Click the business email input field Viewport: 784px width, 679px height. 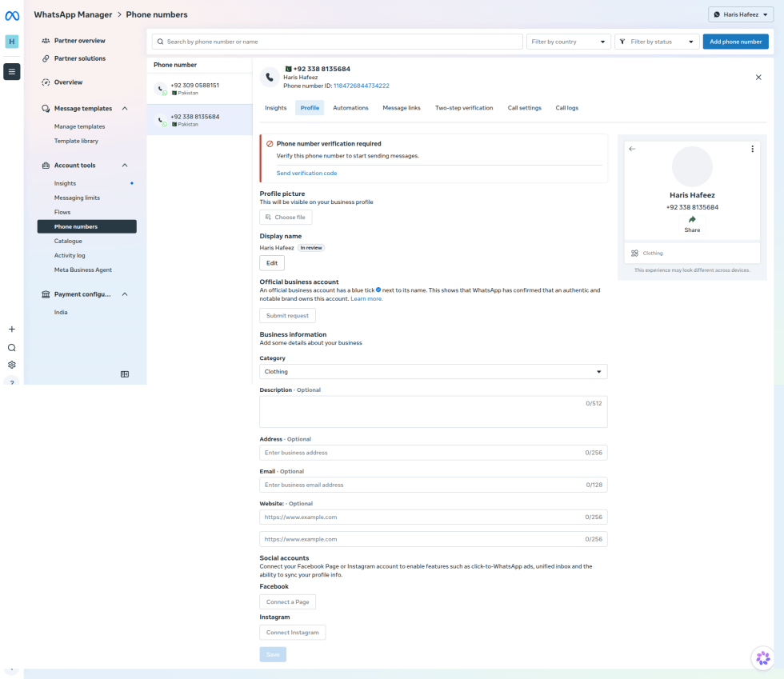point(434,485)
